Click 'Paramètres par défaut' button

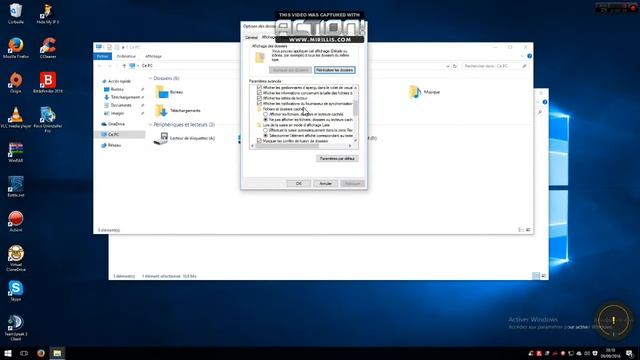(337, 158)
